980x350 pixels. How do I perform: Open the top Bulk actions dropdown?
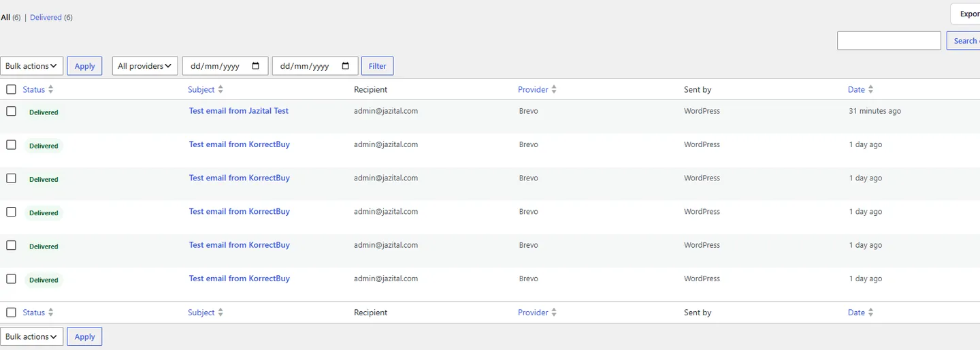(x=32, y=66)
